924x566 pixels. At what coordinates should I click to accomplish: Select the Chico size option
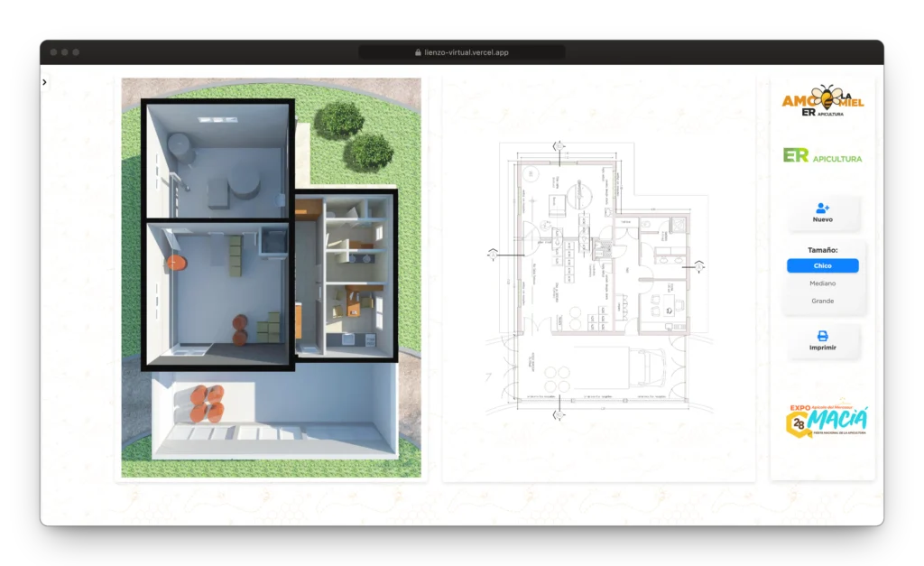tap(823, 266)
